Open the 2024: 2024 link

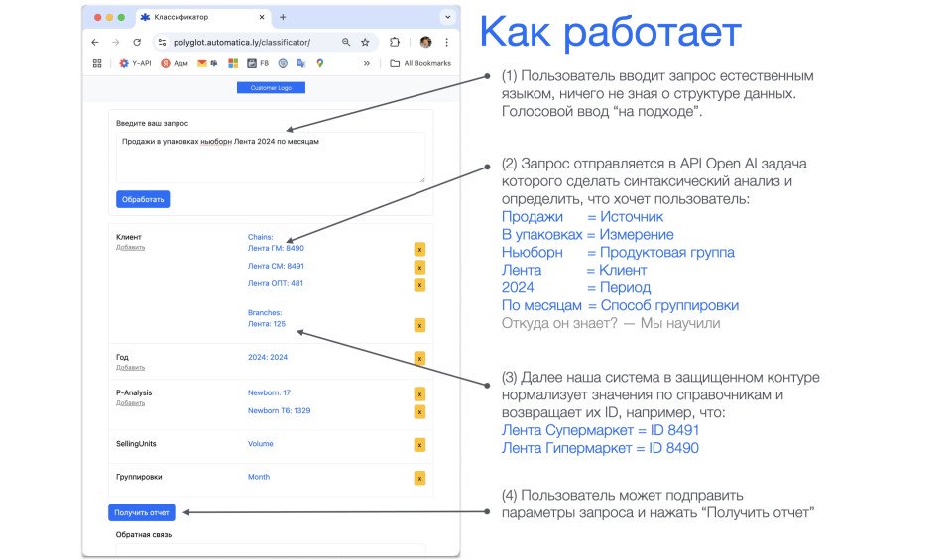coord(268,357)
